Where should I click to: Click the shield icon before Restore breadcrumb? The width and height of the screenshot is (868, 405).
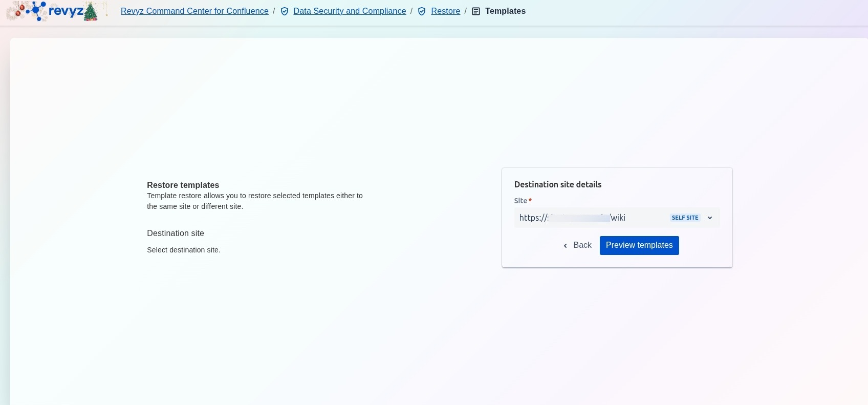(422, 11)
